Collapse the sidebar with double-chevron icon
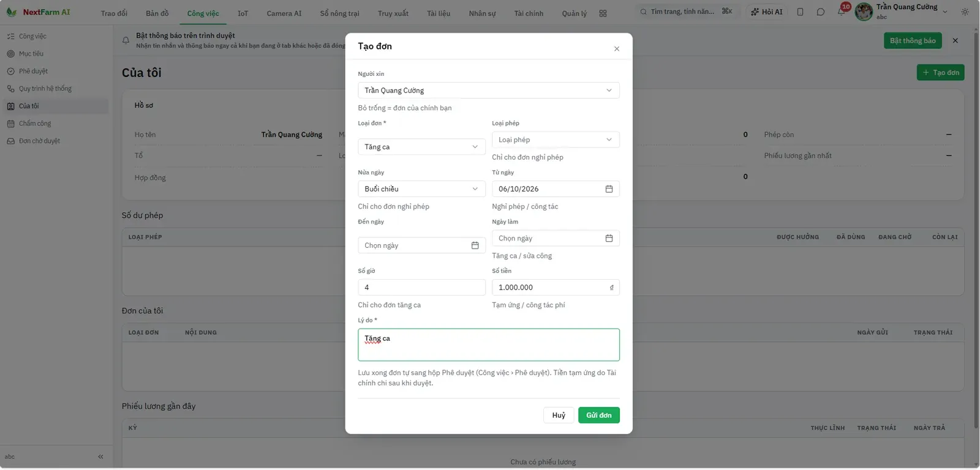 (100, 457)
